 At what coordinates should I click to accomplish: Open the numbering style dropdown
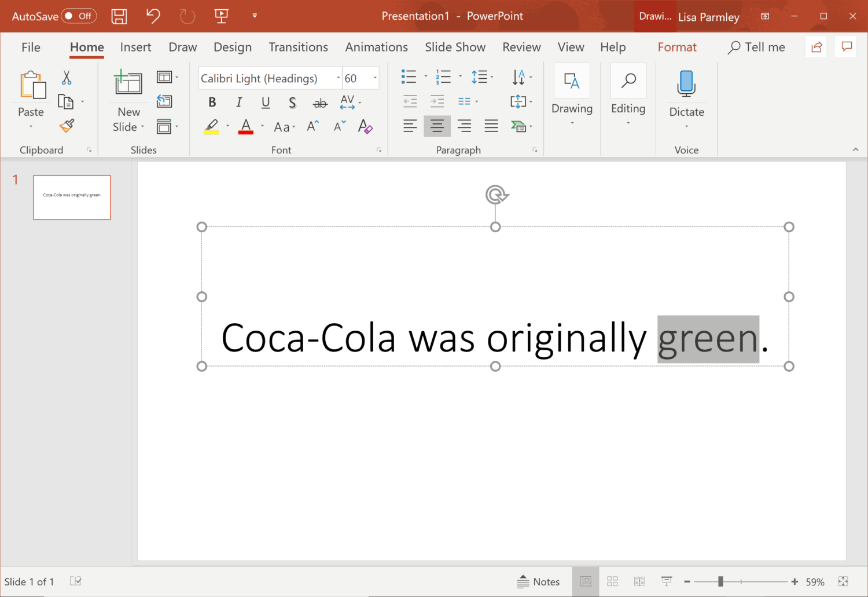pos(461,76)
